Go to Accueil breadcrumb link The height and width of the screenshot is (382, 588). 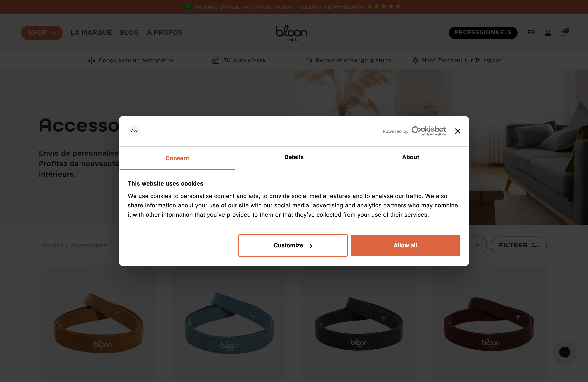tap(52, 245)
